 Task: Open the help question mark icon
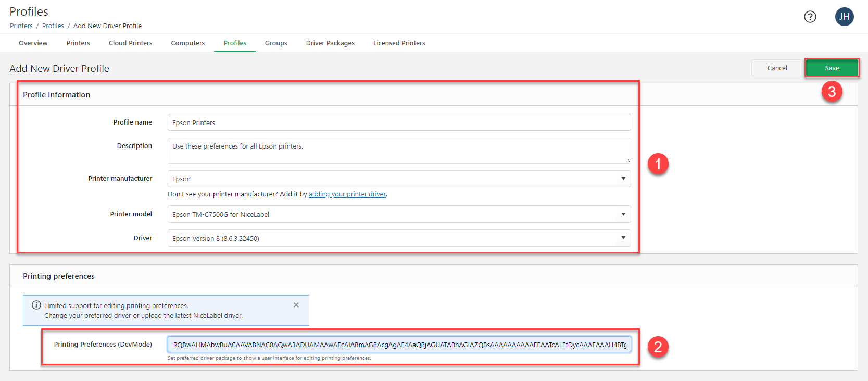point(810,17)
